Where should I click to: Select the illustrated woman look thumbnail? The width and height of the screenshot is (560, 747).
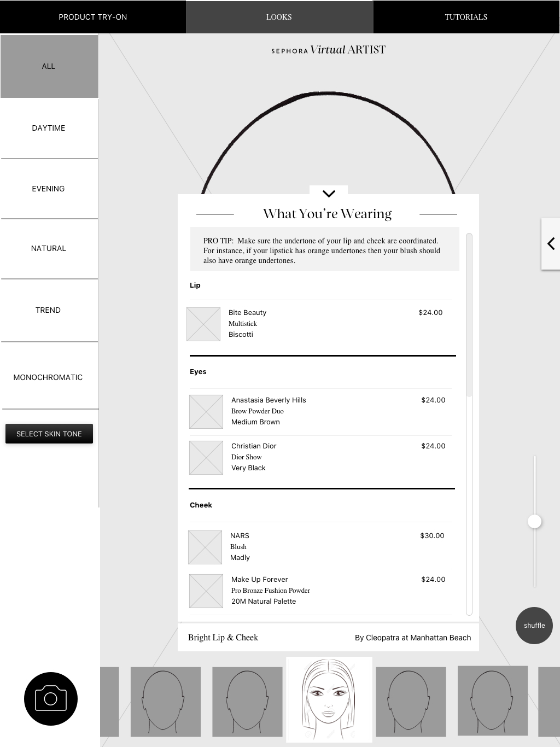tap(329, 699)
